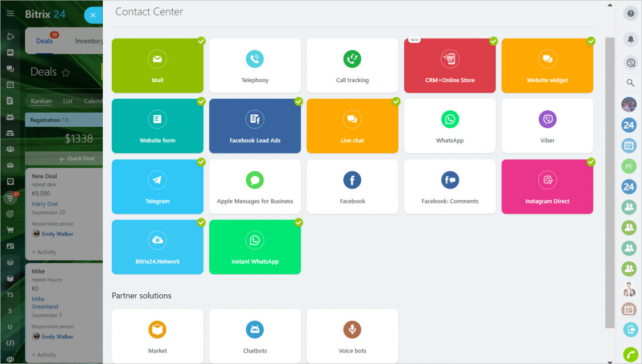The width and height of the screenshot is (642, 364).
Task: Click the vertical scrollbar of Contact Center
Action: click(x=610, y=182)
